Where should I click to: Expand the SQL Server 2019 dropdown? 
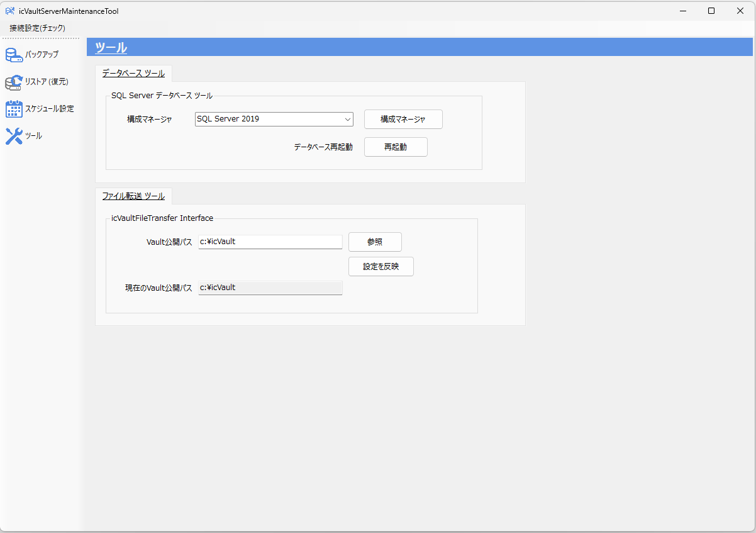click(347, 119)
